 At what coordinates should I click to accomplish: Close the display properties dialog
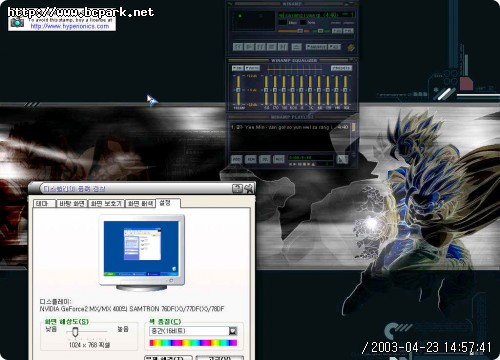248,189
